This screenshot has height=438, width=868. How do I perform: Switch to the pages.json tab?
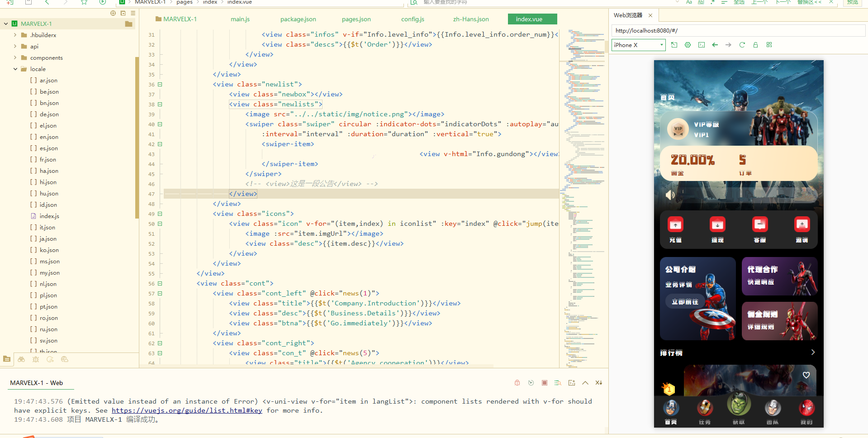[x=356, y=19]
